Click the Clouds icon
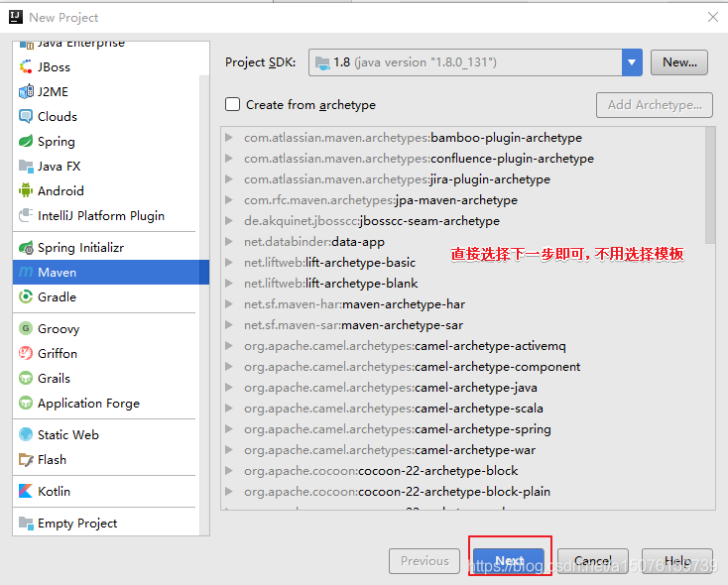The image size is (728, 585). 26,116
